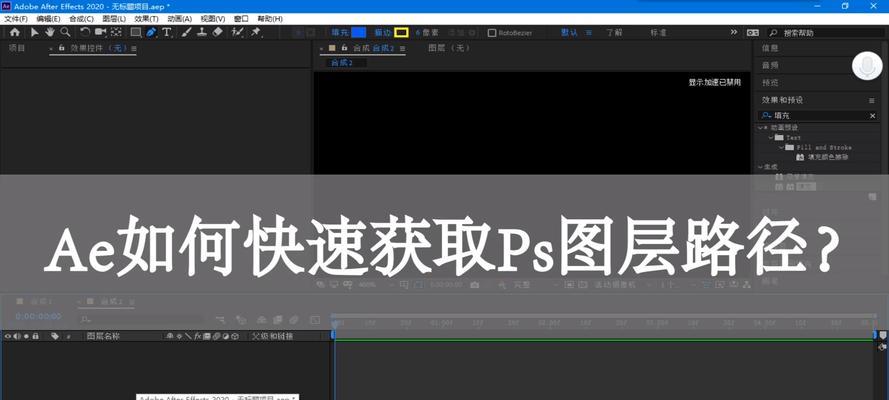The height and width of the screenshot is (400, 889).
Task: Click the lock icon on Effect Controls tab
Action: tap(61, 49)
